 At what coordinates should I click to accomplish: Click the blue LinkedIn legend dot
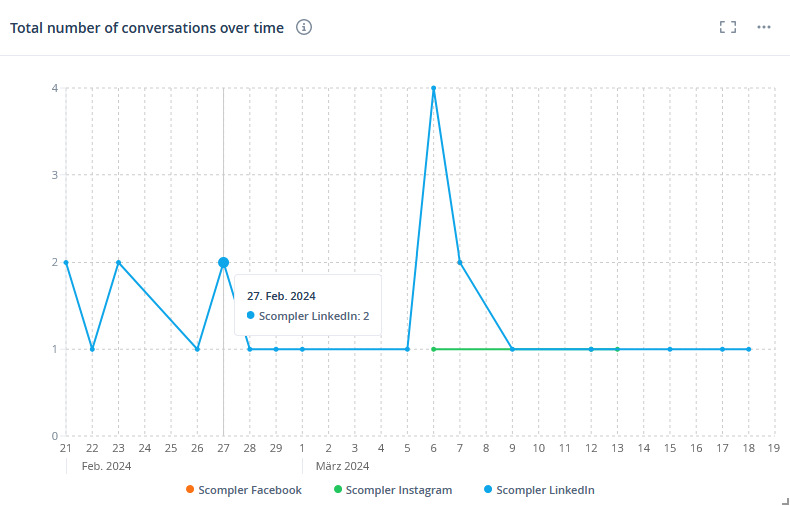pos(488,490)
